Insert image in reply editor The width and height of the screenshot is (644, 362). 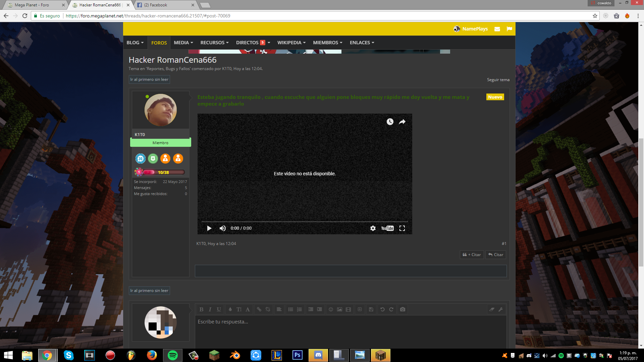coord(339,309)
